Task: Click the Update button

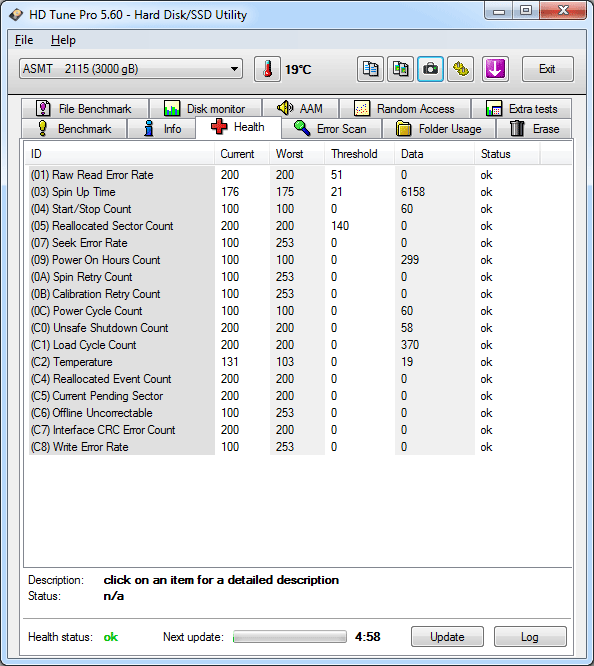Action: pos(447,637)
